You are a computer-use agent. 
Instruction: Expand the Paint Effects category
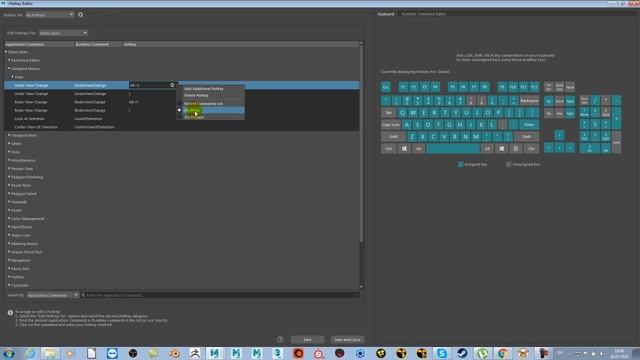click(9, 227)
